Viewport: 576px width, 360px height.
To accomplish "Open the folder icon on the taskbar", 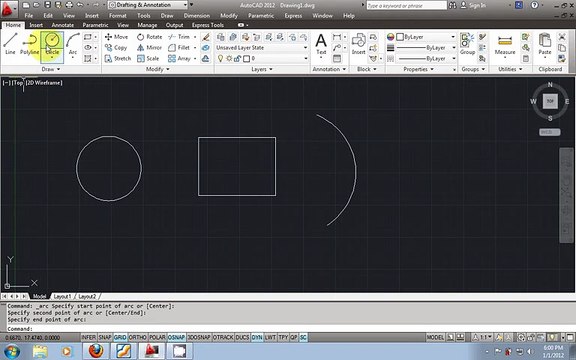I will tap(40, 351).
